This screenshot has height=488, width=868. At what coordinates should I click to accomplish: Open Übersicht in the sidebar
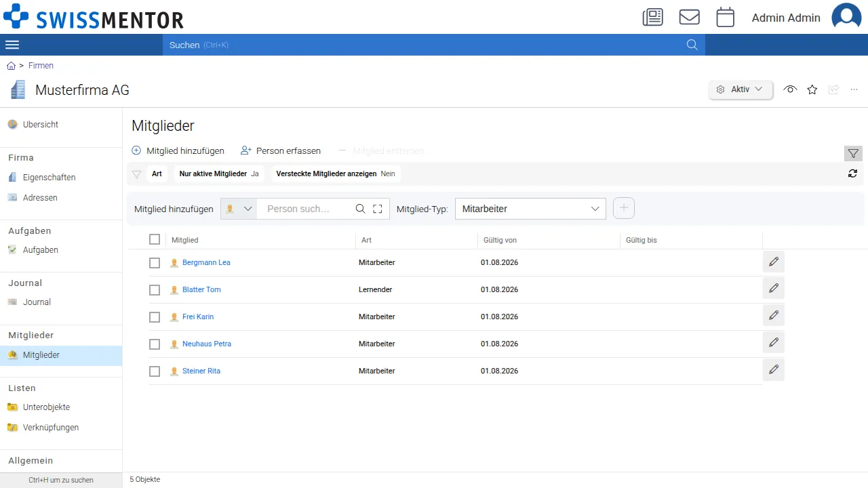pyautogui.click(x=41, y=125)
